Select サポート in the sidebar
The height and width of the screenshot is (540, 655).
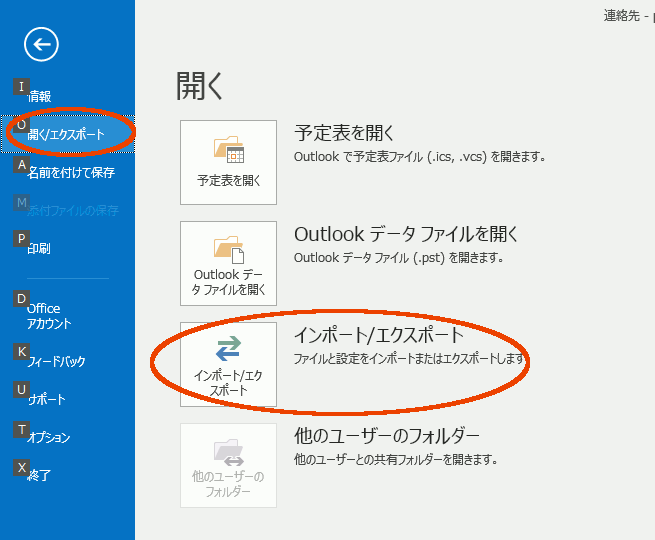point(46,399)
